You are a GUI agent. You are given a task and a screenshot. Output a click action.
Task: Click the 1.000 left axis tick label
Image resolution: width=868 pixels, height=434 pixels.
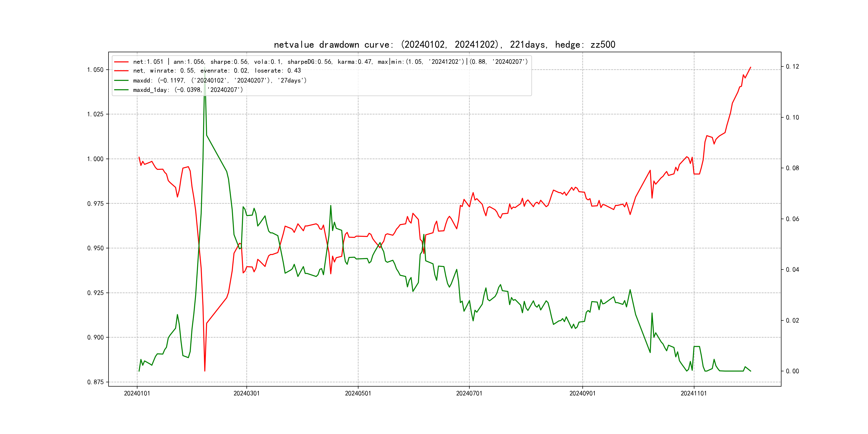pyautogui.click(x=95, y=159)
